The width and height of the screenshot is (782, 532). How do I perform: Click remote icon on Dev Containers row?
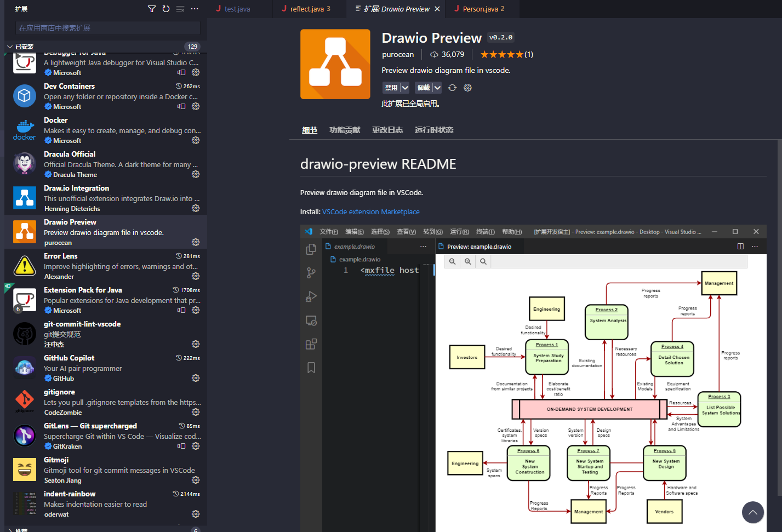181,106
